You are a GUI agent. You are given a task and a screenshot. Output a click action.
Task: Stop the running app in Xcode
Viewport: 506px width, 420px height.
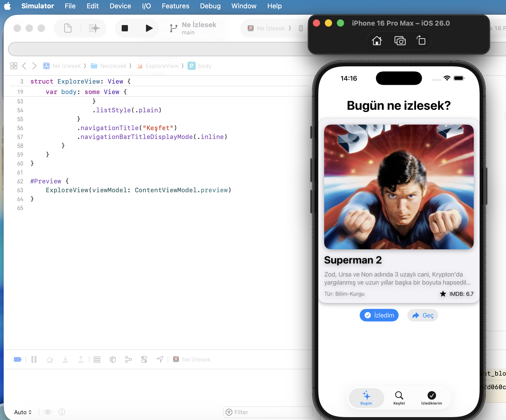tap(125, 28)
